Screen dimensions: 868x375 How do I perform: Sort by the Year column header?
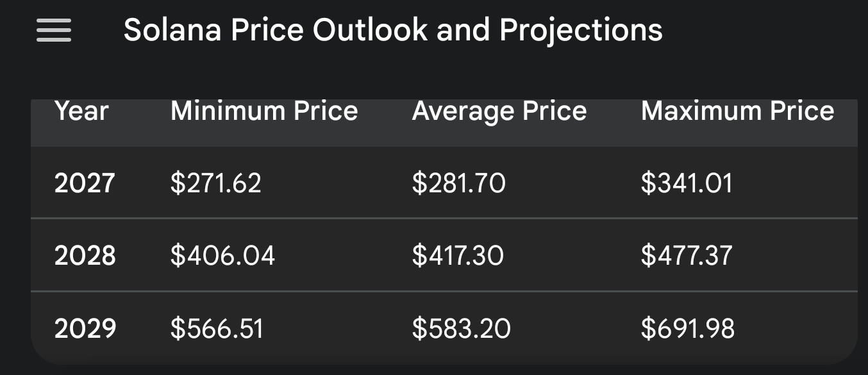pos(81,112)
